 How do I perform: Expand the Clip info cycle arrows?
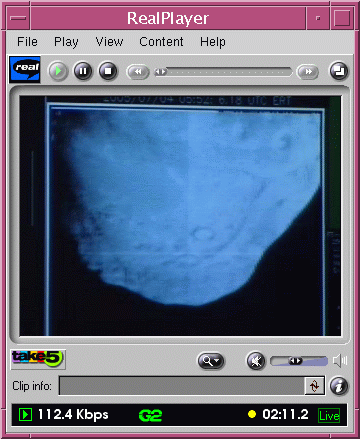coord(314,386)
